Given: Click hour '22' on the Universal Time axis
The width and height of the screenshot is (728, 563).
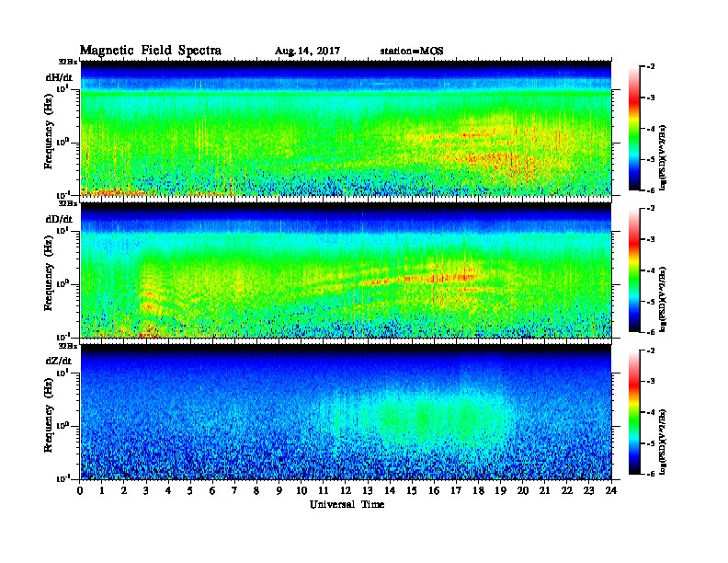Looking at the screenshot, I should (x=567, y=491).
